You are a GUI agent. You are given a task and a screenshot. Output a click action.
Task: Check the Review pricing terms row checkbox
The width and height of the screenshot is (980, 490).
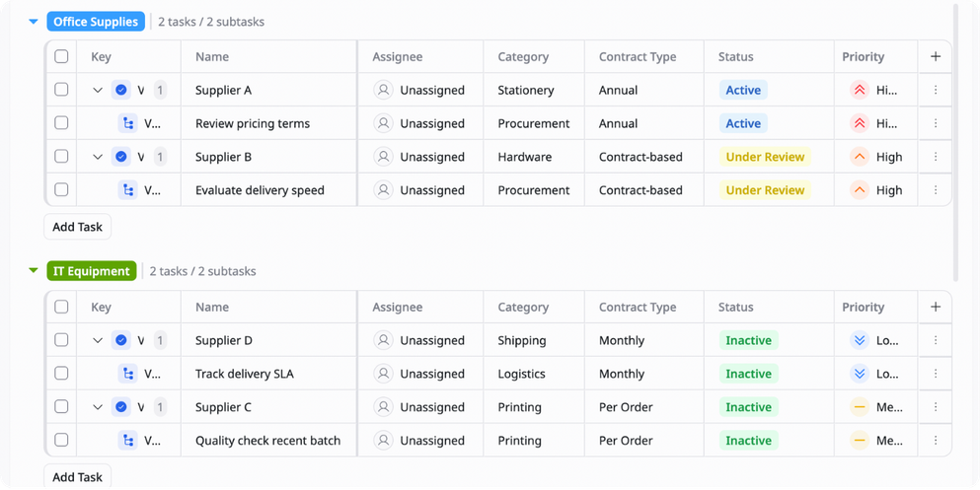pyautogui.click(x=61, y=123)
